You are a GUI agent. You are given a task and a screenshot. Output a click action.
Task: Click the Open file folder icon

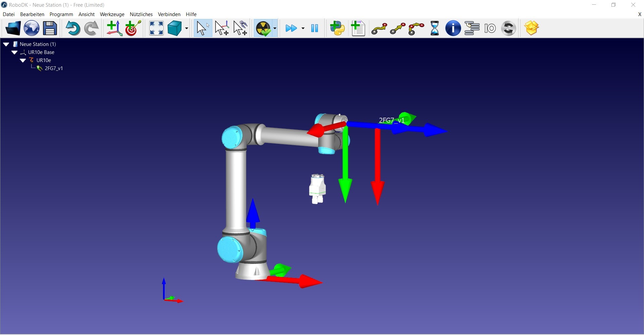(13, 28)
